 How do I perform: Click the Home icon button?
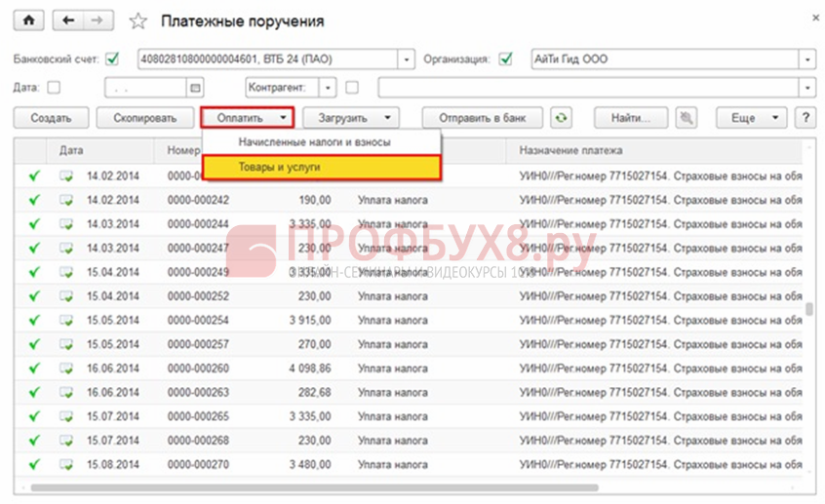pos(28,20)
